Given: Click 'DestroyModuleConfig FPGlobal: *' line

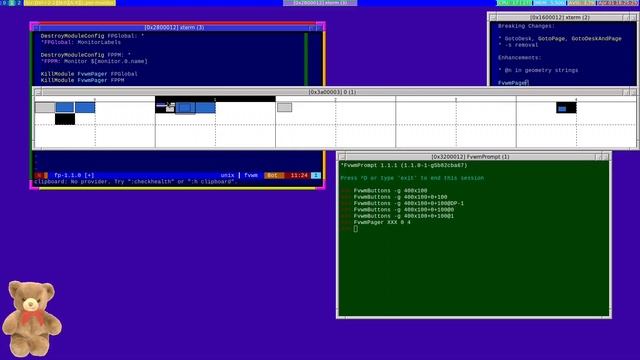Looking at the screenshot, I should coord(92,36).
